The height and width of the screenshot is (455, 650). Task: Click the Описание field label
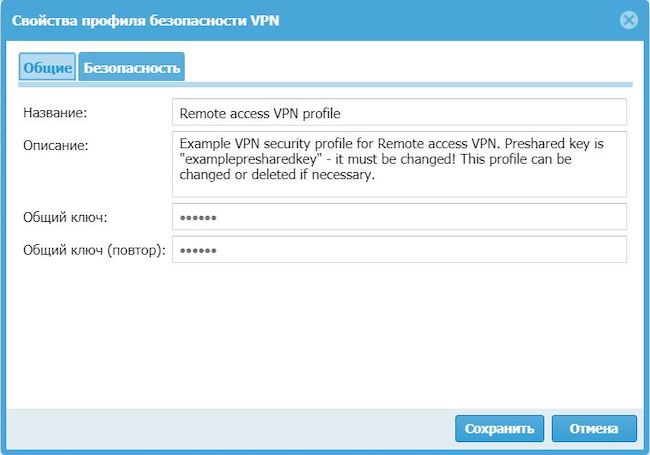click(x=56, y=145)
